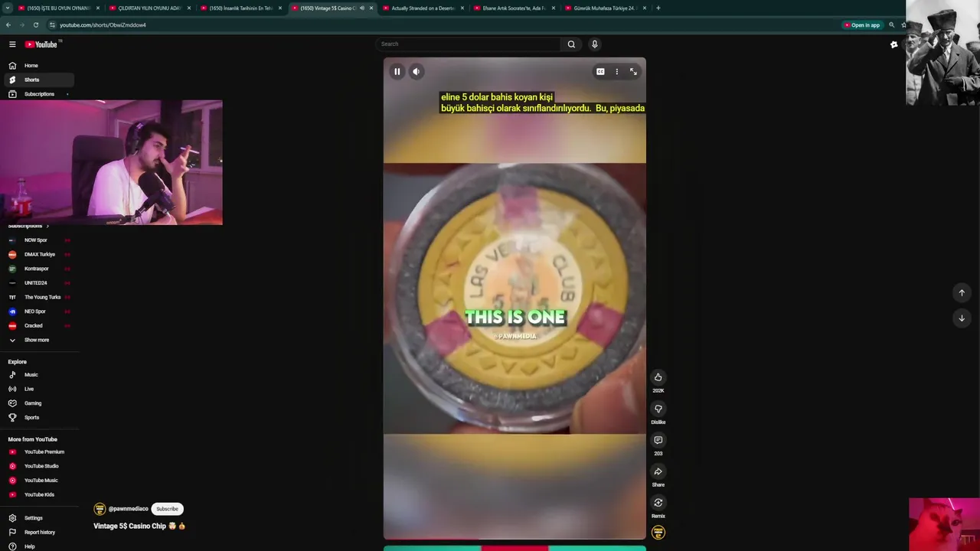Open YouTube Premium link
This screenshot has width=980, height=551.
38,452
